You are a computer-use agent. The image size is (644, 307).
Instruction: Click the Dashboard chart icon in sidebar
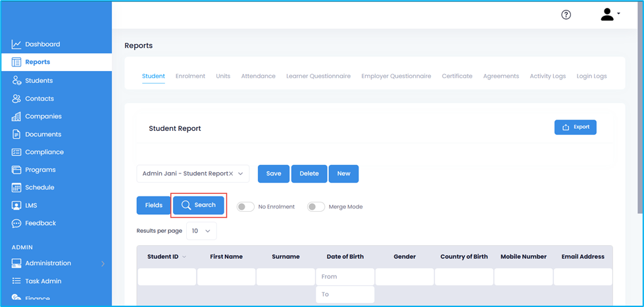16,45
